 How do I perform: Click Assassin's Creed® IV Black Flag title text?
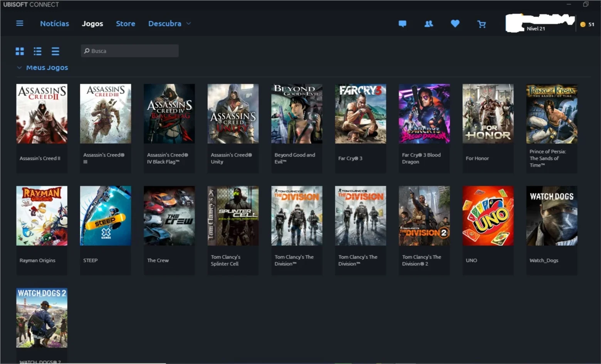pyautogui.click(x=168, y=158)
